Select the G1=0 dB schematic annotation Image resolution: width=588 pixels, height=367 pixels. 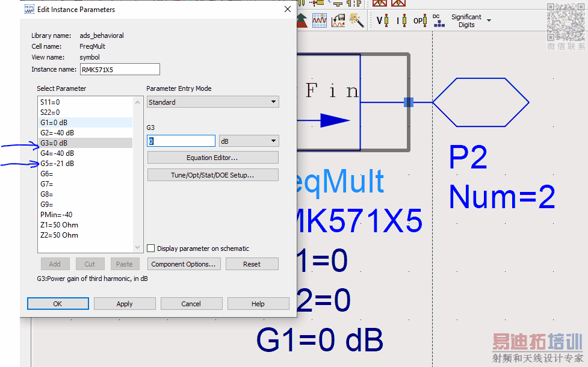[320, 340]
